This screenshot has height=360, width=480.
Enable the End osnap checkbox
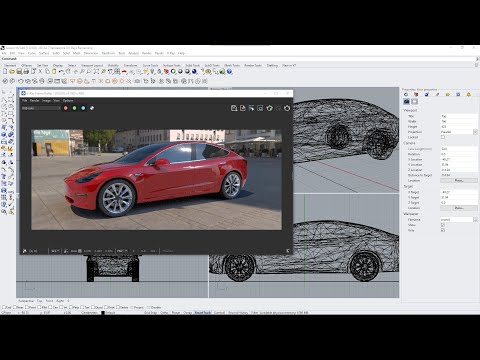(x=4, y=307)
